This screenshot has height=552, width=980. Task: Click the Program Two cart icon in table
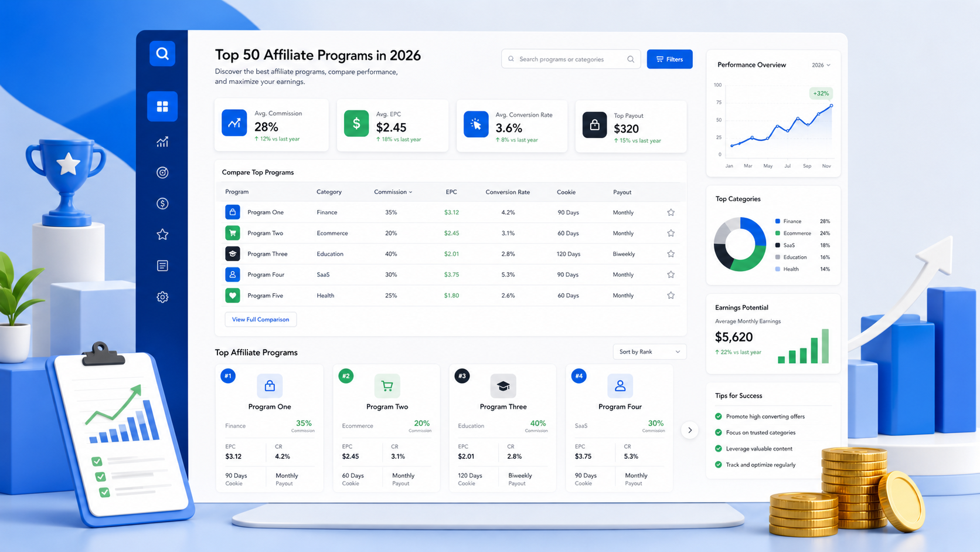[232, 233]
